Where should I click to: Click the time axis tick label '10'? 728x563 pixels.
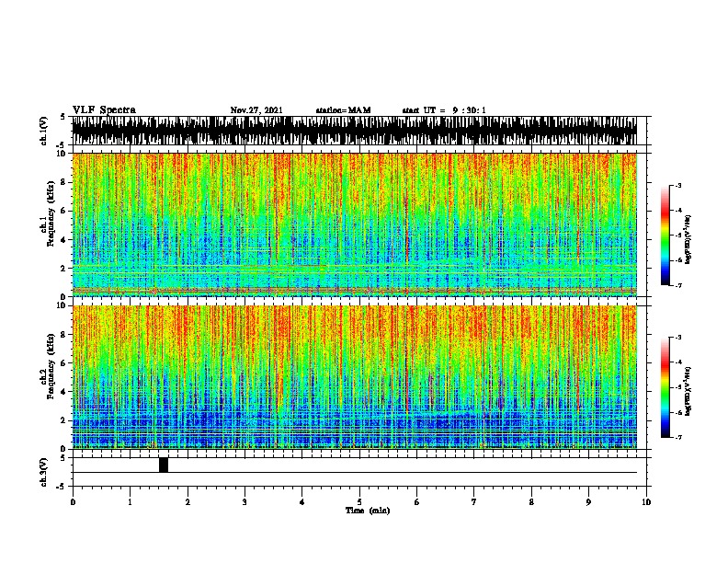646,502
